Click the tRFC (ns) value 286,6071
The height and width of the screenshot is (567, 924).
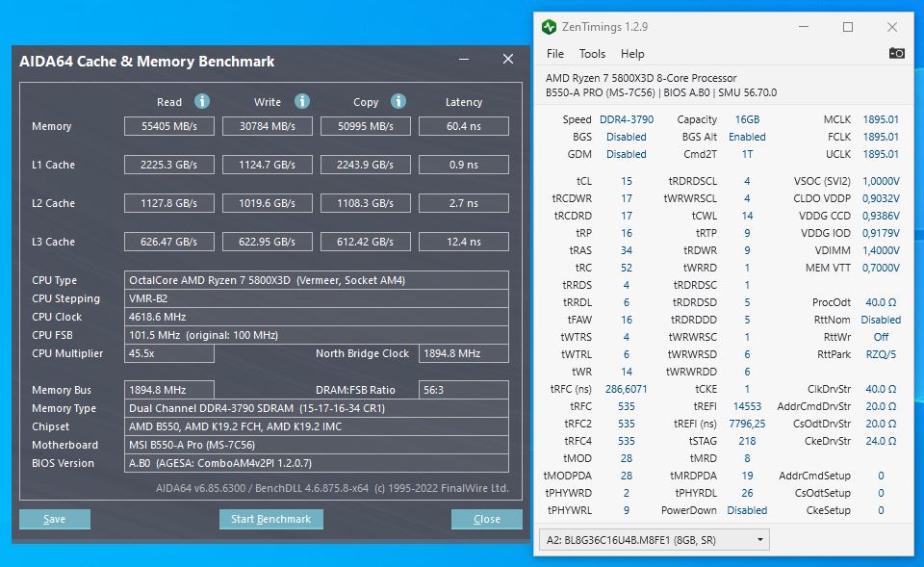click(x=627, y=389)
